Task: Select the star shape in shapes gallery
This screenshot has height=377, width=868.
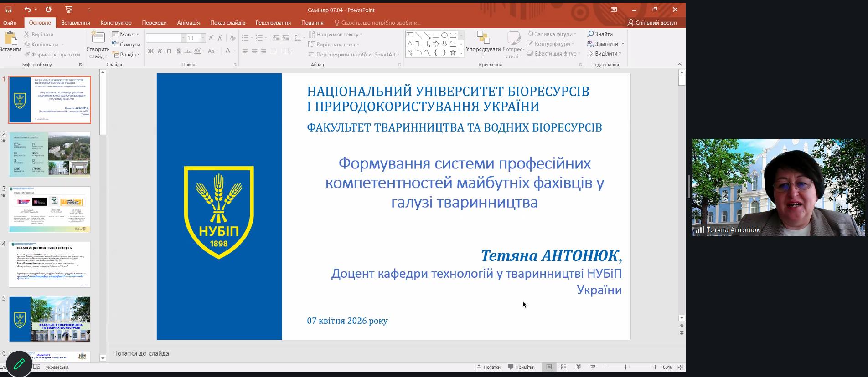Action: pos(453,53)
